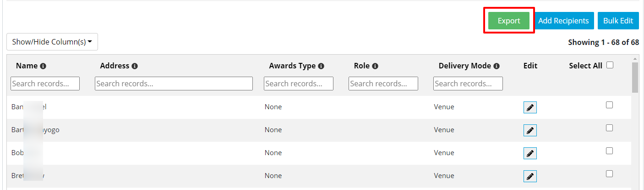The height and width of the screenshot is (190, 644).
Task: Open pencil edit icon in last row
Action: (530, 176)
